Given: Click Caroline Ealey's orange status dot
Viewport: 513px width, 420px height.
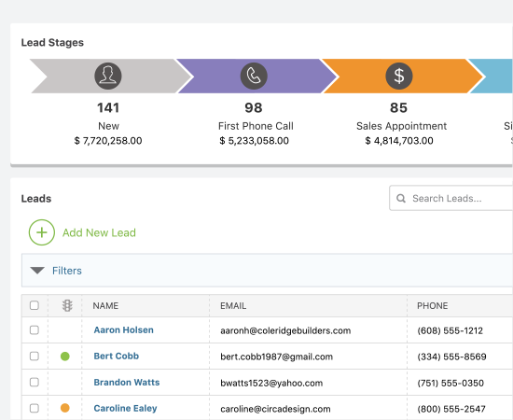Looking at the screenshot, I should pyautogui.click(x=65, y=408).
